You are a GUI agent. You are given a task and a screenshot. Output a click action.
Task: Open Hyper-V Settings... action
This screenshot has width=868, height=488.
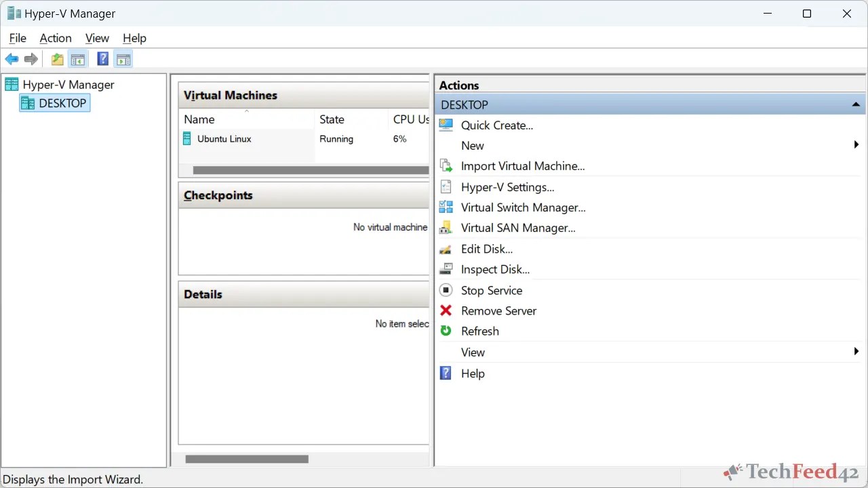[x=508, y=187]
